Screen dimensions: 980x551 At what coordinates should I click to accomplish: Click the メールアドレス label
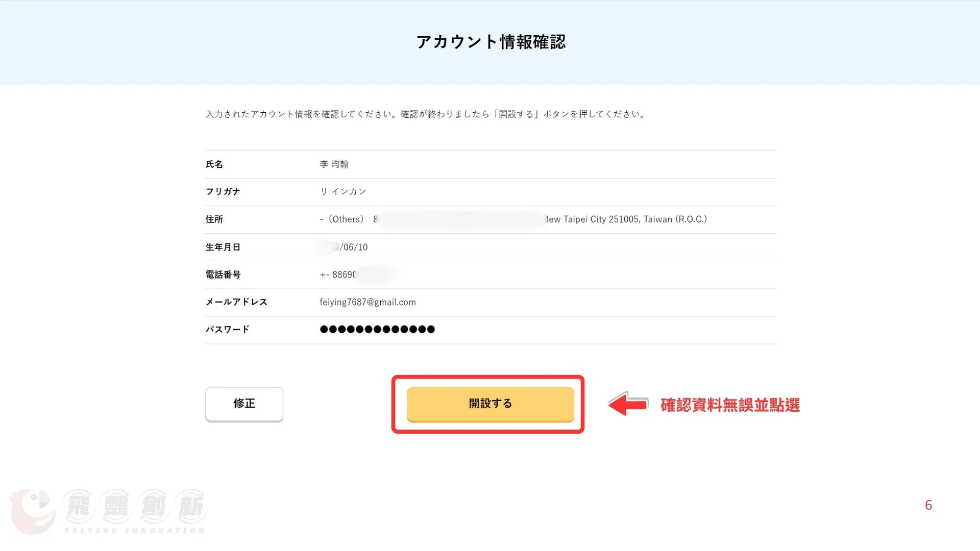point(236,302)
